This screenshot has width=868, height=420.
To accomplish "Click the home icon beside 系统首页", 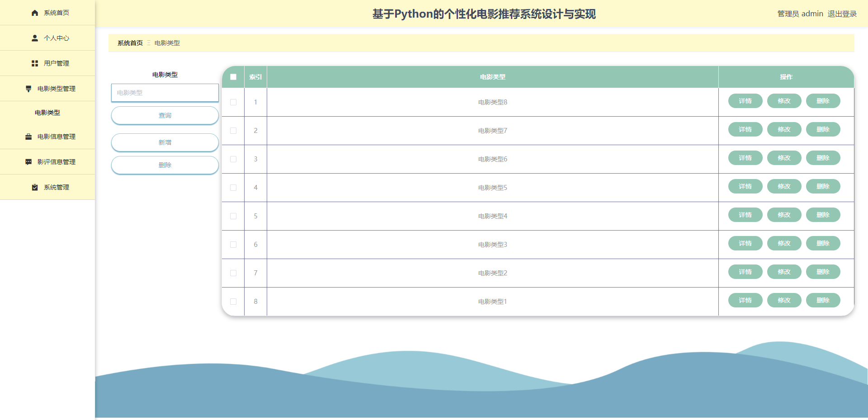I will (x=35, y=13).
